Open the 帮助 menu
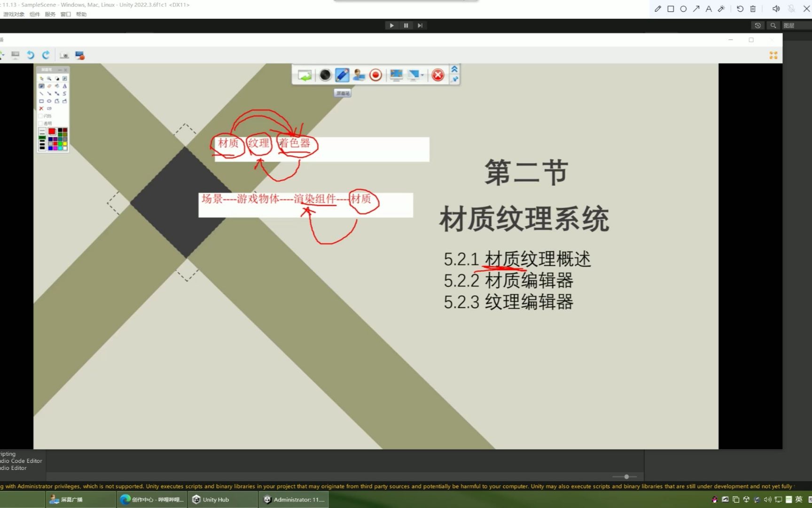812x508 pixels. pyautogui.click(x=81, y=14)
